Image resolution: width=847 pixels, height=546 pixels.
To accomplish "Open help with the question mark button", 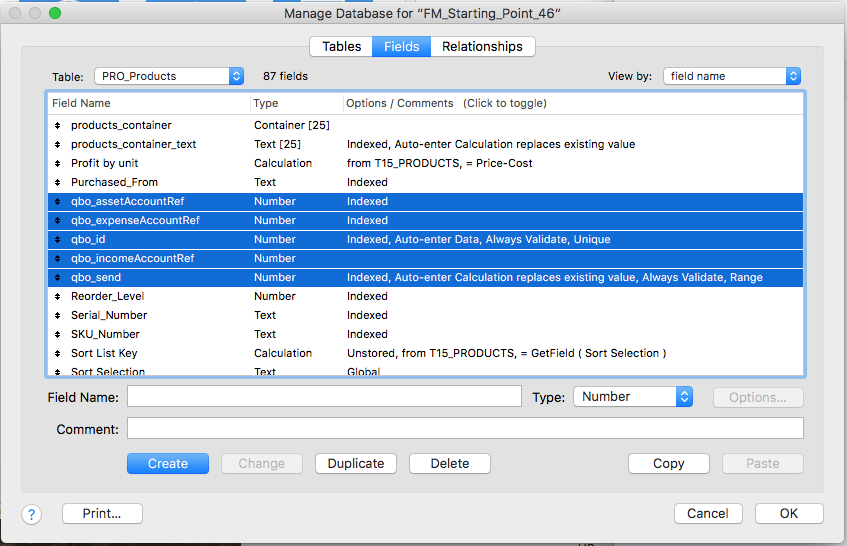I will [31, 514].
